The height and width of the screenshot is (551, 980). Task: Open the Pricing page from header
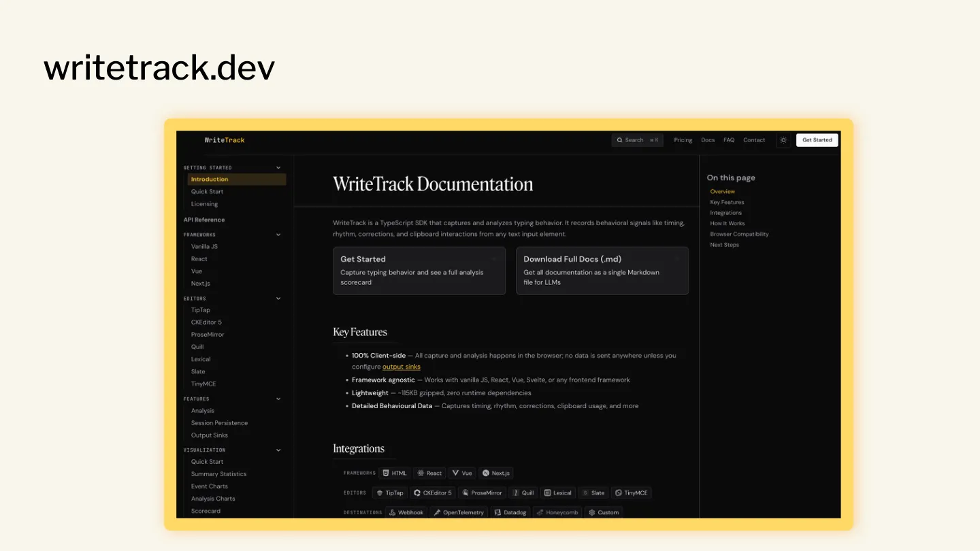pos(683,140)
